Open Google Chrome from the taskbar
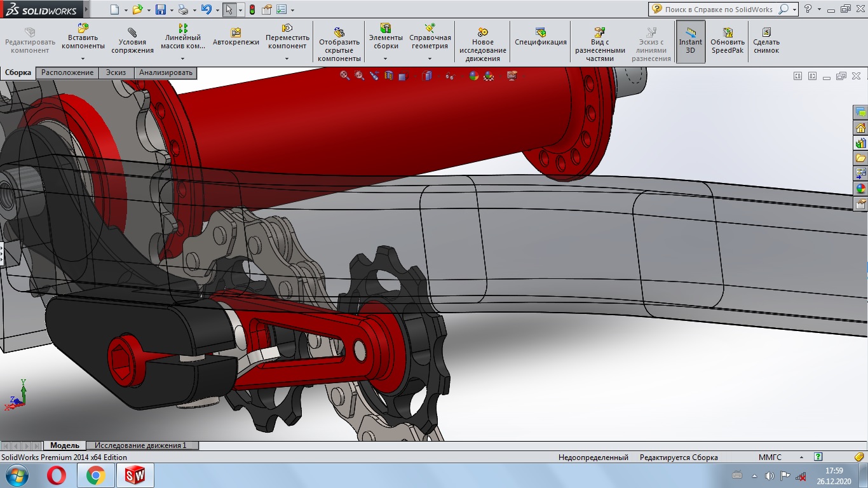The height and width of the screenshot is (488, 868). click(96, 475)
